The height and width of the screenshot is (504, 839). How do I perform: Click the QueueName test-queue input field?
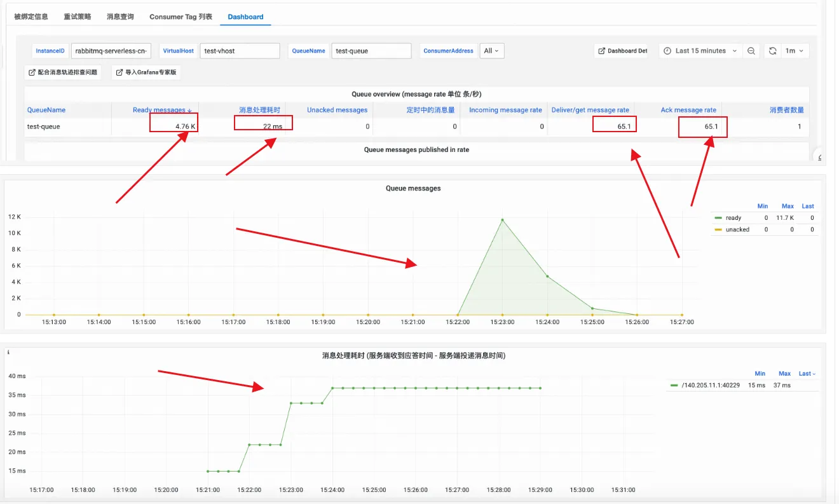tap(371, 51)
